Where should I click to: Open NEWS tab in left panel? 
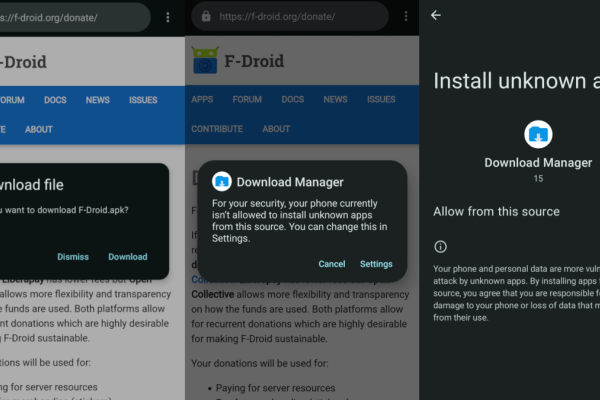tap(98, 100)
